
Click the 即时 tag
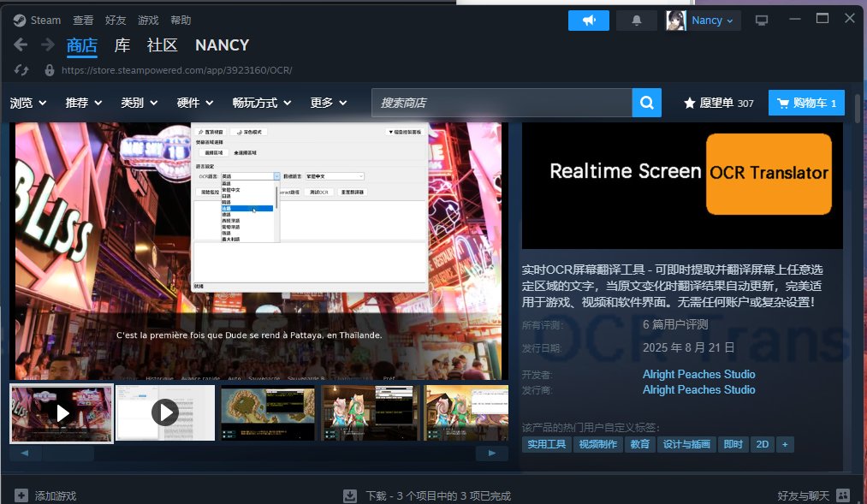click(x=733, y=444)
